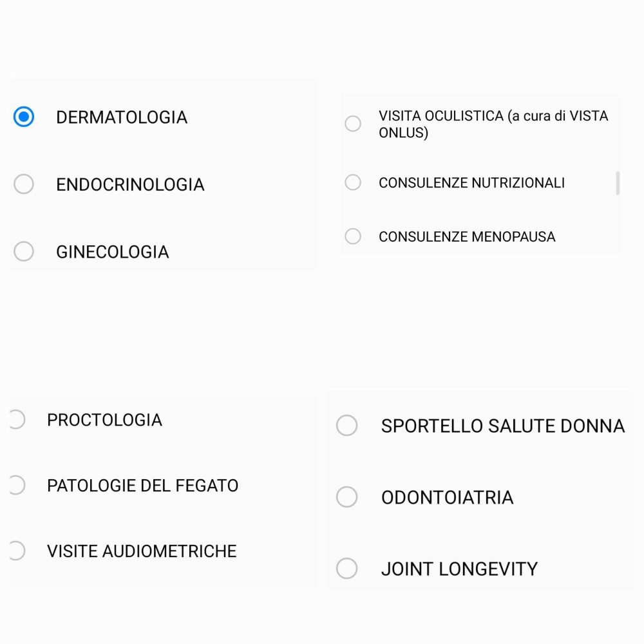
Task: Pick the SPORTELLO SALUTE DONNA radio button
Action: (x=346, y=425)
